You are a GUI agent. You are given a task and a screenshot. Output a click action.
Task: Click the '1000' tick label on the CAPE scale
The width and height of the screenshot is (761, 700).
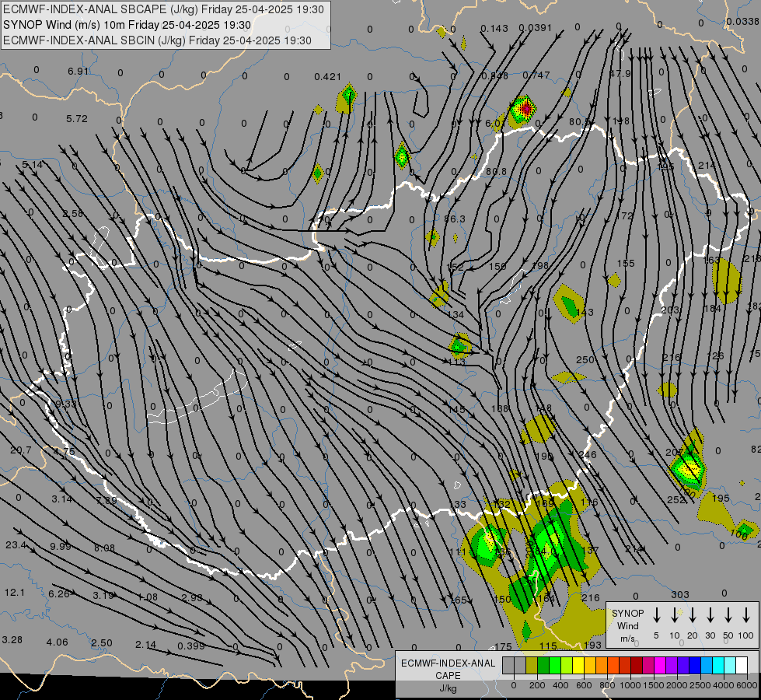pyautogui.click(x=630, y=685)
